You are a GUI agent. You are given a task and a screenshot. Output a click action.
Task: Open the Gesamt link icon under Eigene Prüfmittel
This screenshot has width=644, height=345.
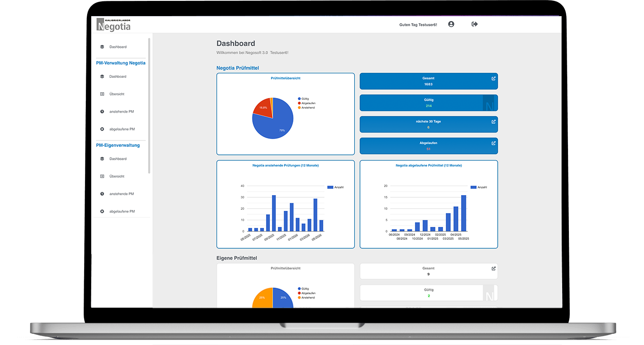pyautogui.click(x=493, y=268)
